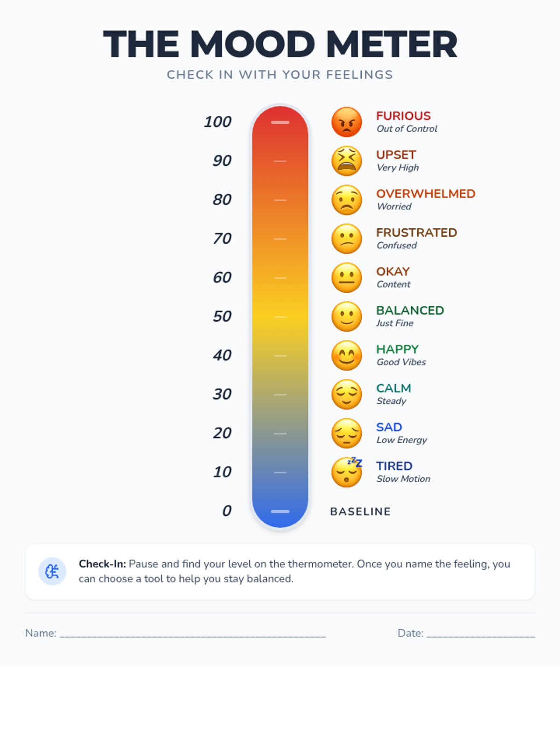Viewport: 560px width, 747px height.
Task: Click the Sad pensive face emoji
Action: 347,433
